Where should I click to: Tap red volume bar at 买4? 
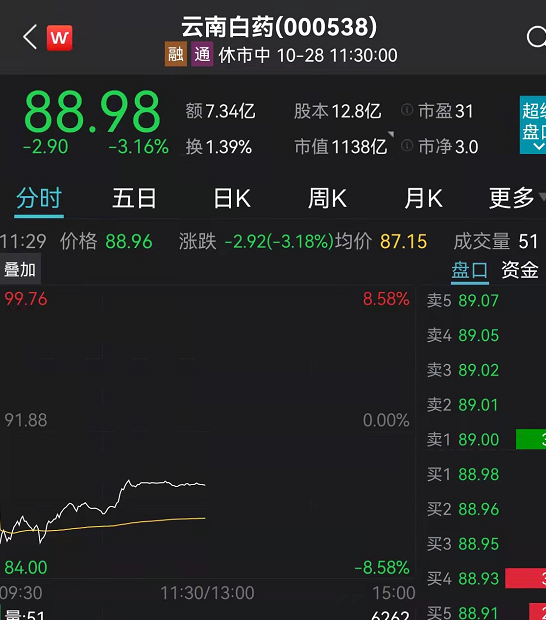(526, 578)
